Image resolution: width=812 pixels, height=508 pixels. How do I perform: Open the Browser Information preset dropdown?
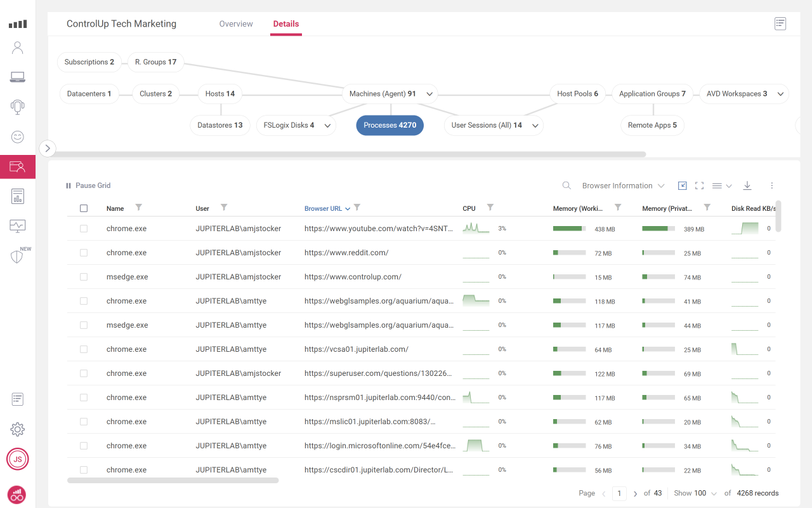point(622,185)
